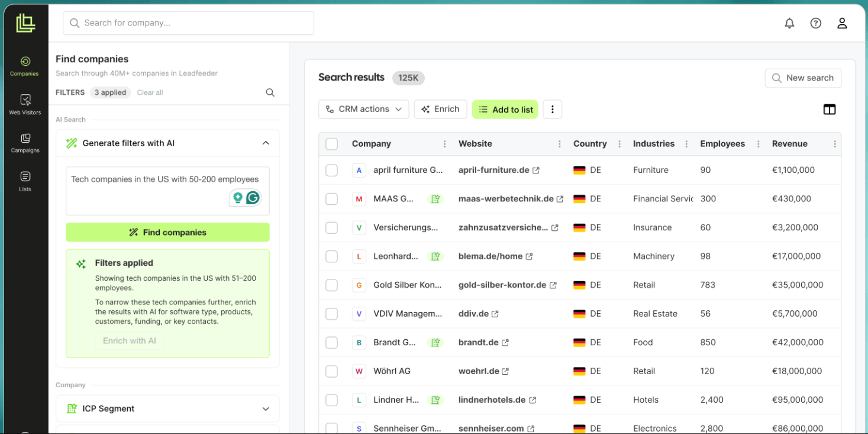Click external link icon next to blema.de/home
Screen dimensions: 868x434
[x=529, y=256]
